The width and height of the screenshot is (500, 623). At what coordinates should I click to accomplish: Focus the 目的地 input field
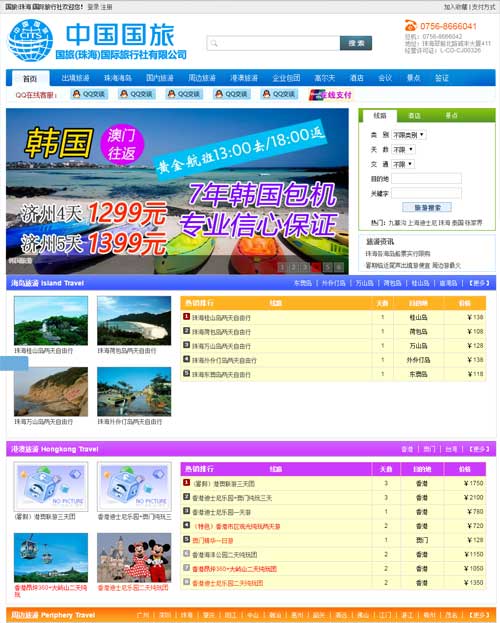[426, 178]
